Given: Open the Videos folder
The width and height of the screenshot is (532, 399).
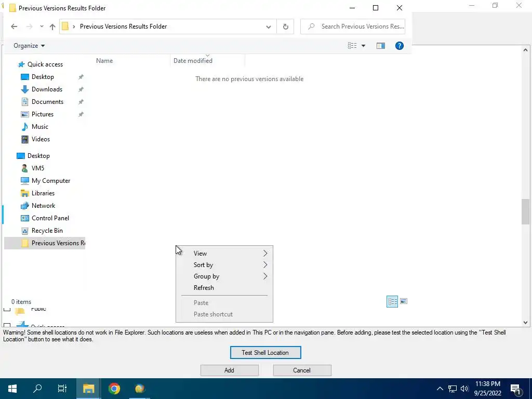Looking at the screenshot, I should point(41,139).
